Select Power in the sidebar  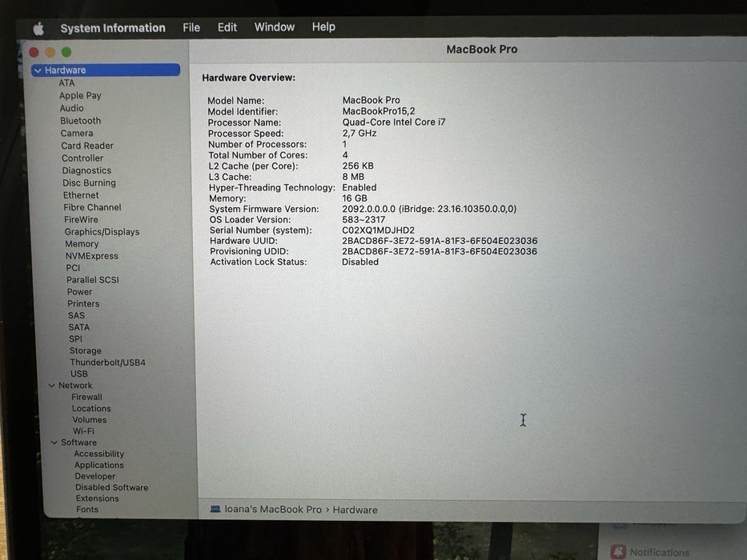pos(79,292)
